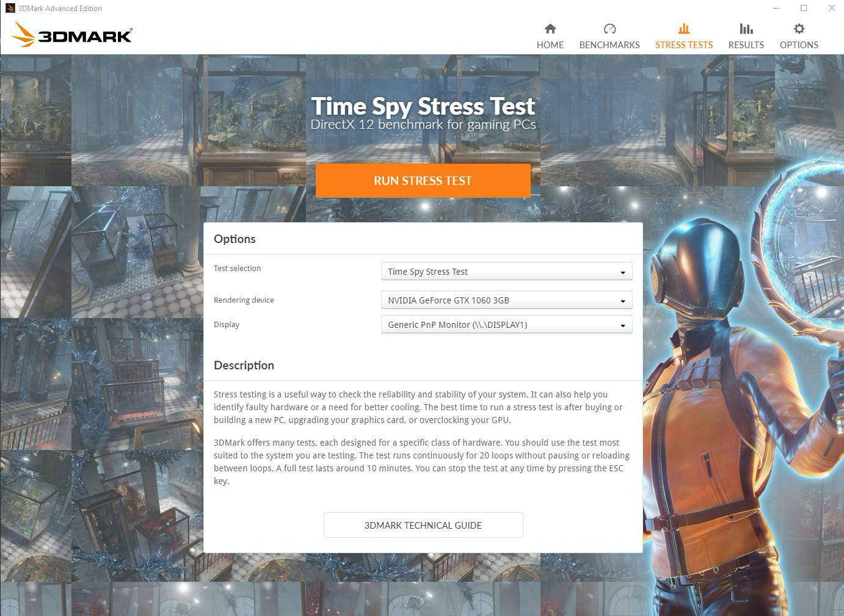Close the 3DMark window

831,8
